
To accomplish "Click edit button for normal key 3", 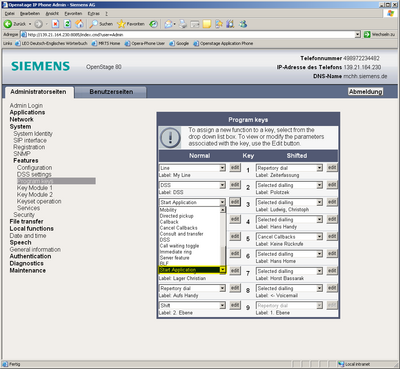I will pos(235,202).
